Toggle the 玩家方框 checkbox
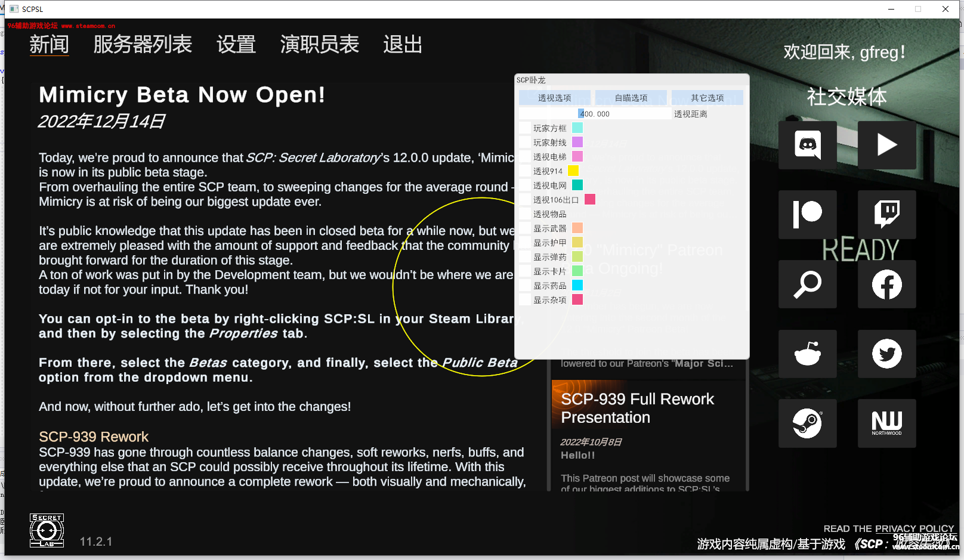Viewport: 964px width, 560px height. tap(525, 128)
